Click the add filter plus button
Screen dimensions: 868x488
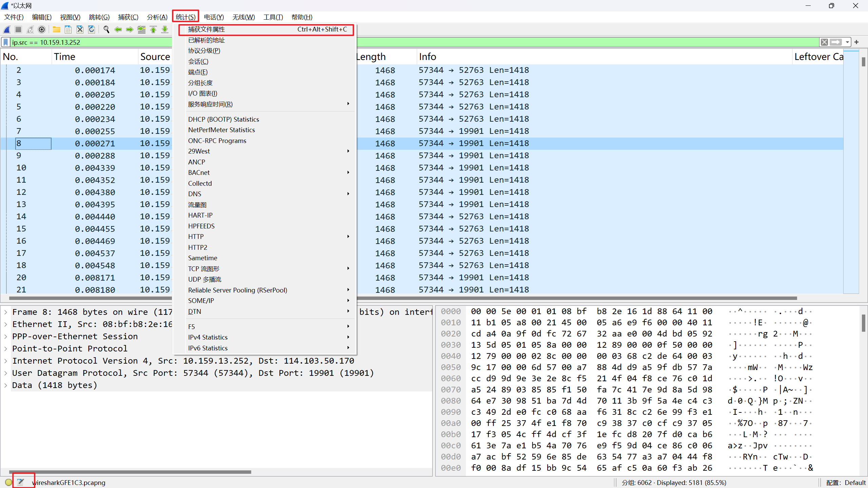pos(856,42)
